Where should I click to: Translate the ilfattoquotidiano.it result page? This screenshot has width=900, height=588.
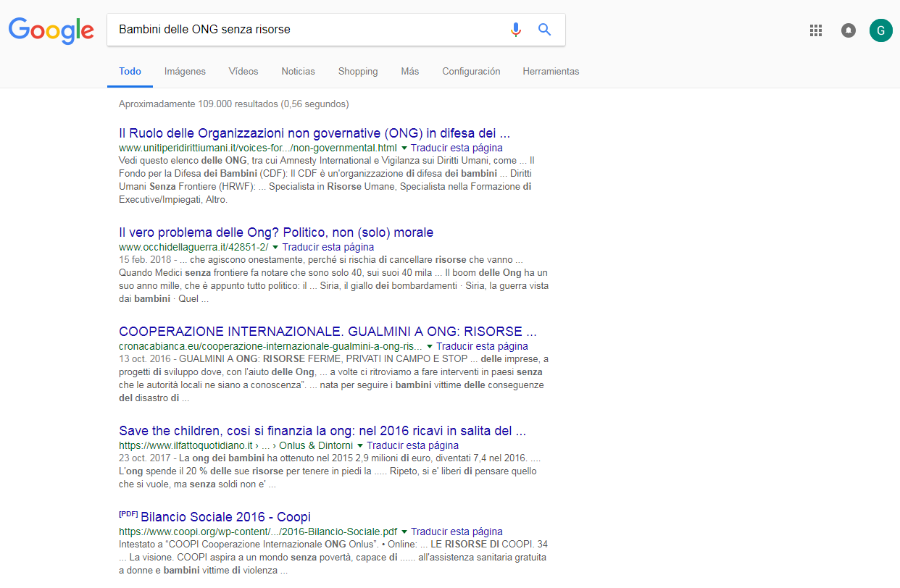point(412,445)
